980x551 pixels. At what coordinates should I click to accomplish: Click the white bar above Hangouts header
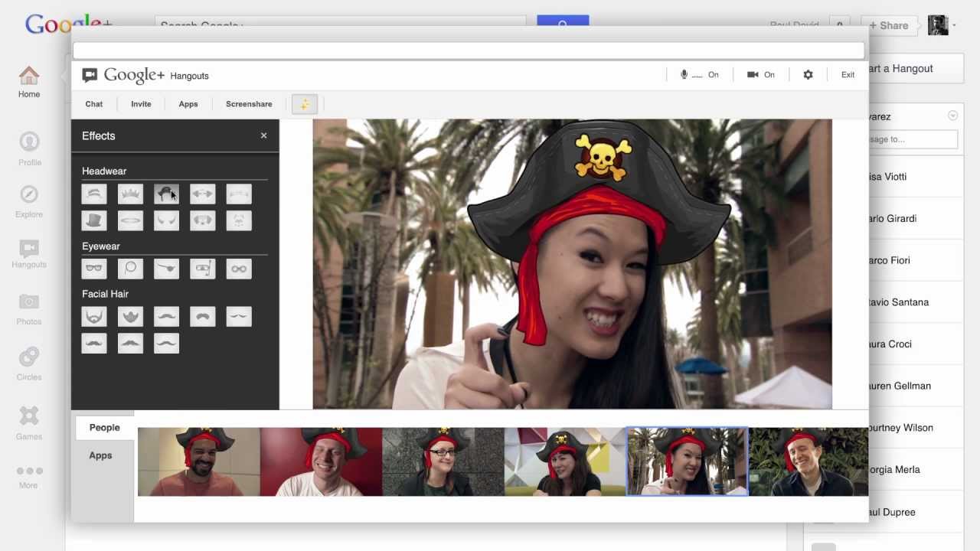[x=469, y=51]
